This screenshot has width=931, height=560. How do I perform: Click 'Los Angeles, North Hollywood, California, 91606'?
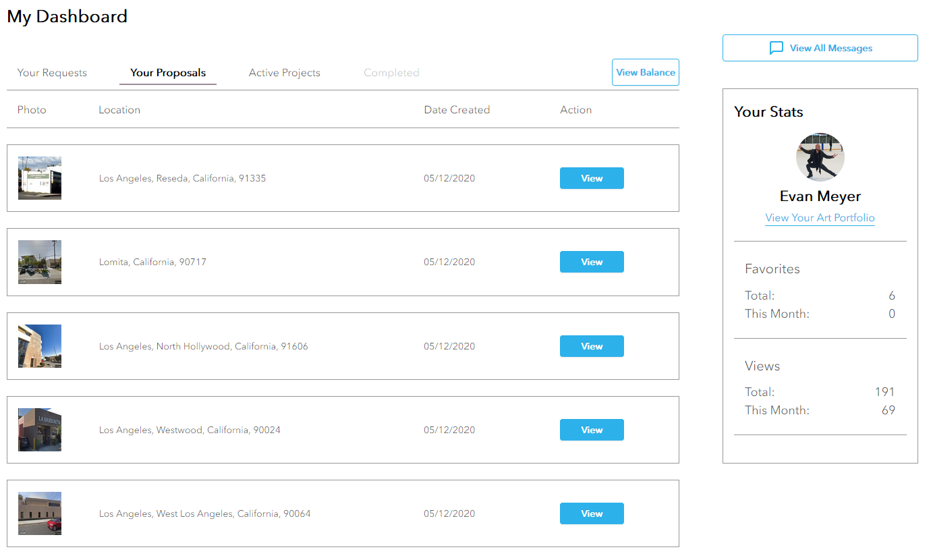click(204, 347)
